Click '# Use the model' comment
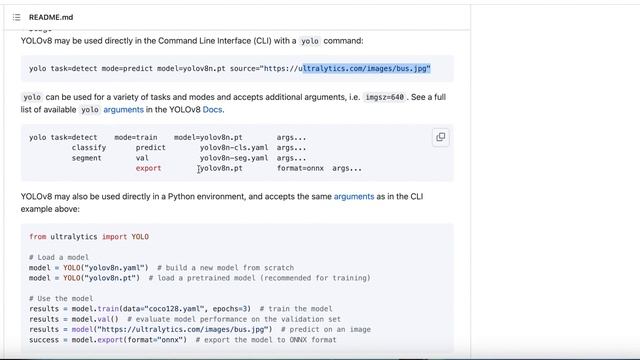 coord(61,299)
